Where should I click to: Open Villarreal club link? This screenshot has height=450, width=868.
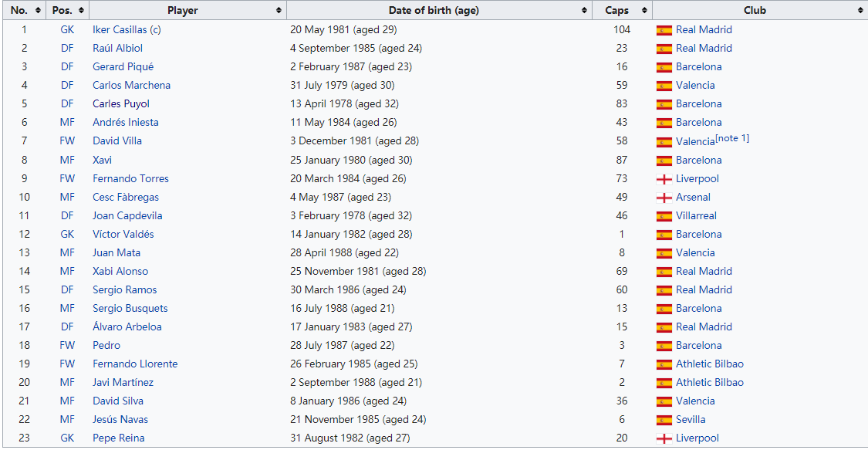[696, 215]
